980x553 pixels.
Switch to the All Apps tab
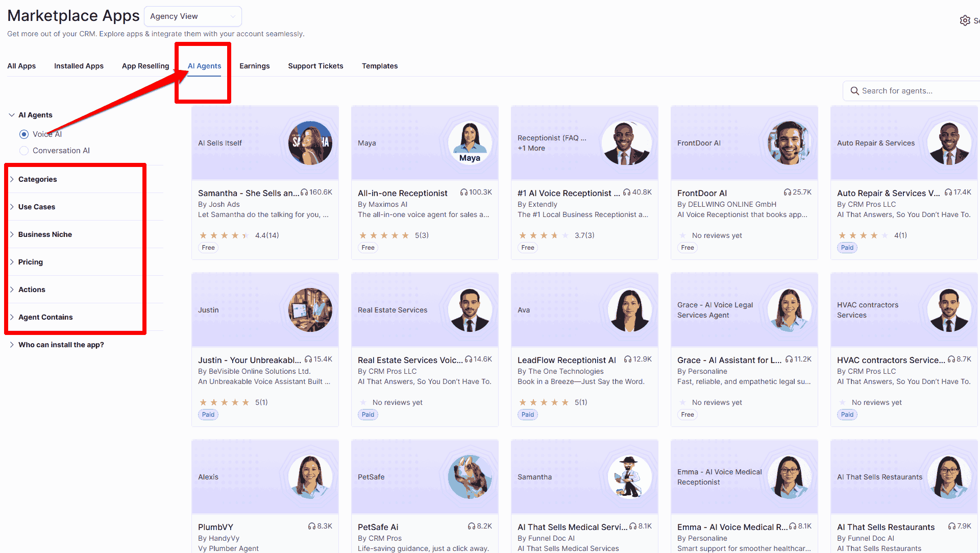coord(21,66)
